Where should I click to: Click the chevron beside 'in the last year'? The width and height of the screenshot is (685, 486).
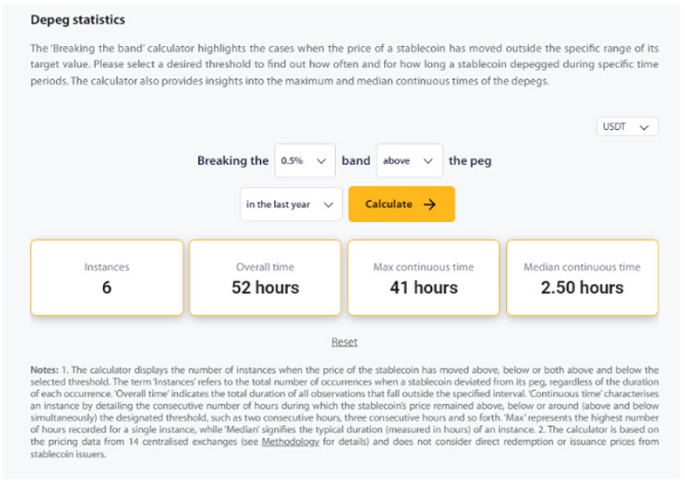tap(327, 204)
